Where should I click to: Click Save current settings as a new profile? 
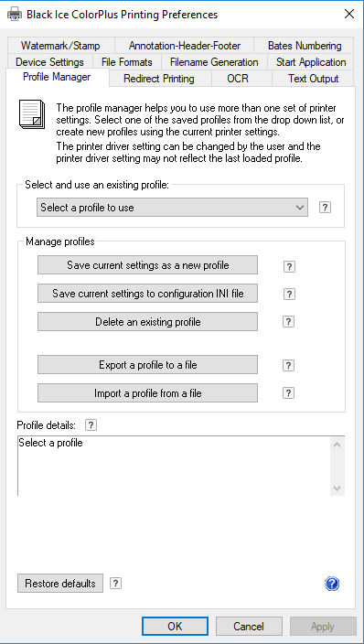click(x=148, y=265)
